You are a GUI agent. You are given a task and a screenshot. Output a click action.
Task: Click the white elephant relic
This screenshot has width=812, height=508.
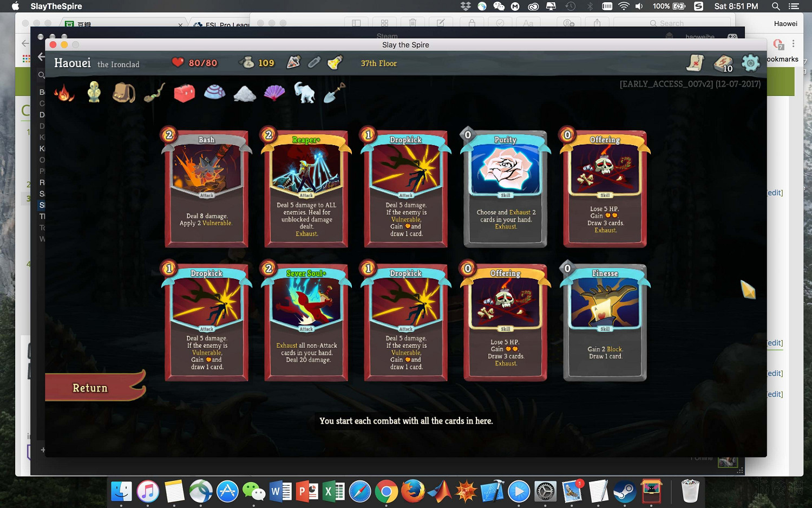304,93
